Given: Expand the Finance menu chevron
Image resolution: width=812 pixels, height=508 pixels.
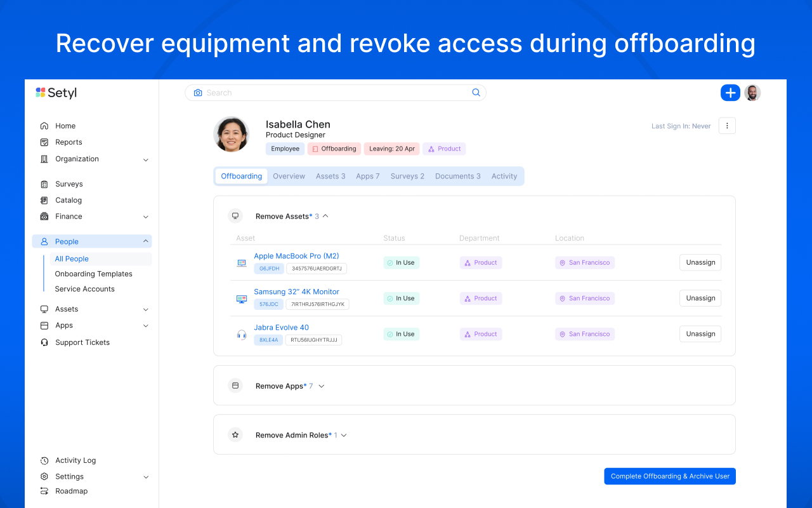Looking at the screenshot, I should click(x=146, y=217).
